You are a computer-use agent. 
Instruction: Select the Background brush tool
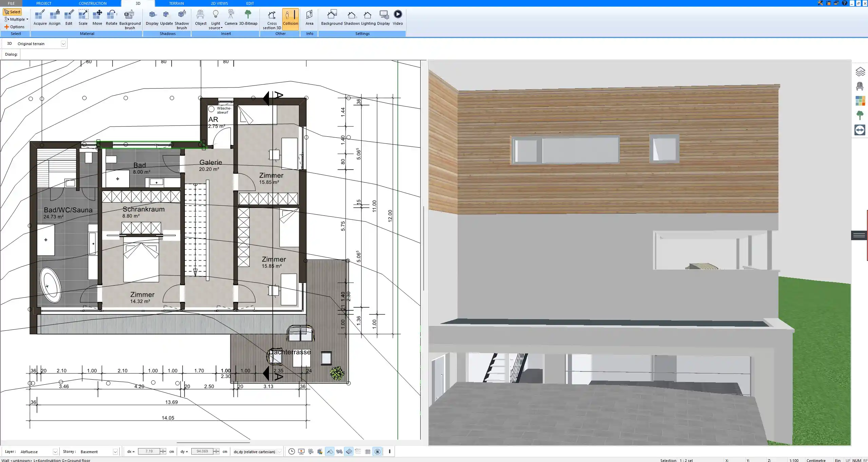(130, 20)
